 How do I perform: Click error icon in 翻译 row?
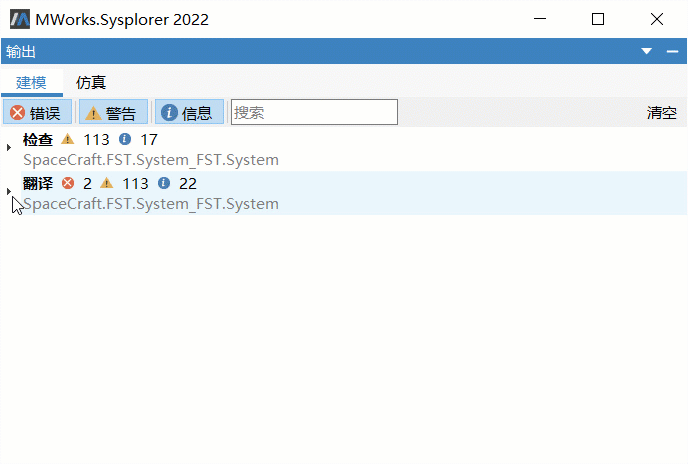click(68, 183)
